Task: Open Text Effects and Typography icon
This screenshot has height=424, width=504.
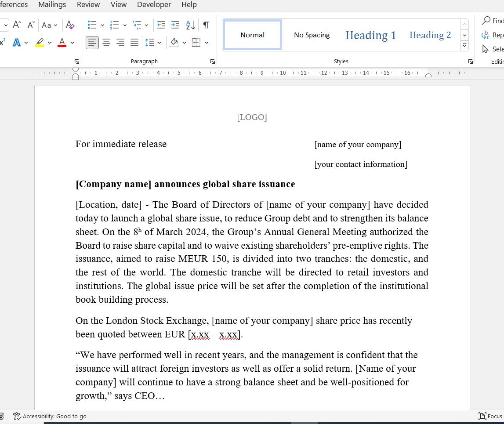Action: click(16, 42)
